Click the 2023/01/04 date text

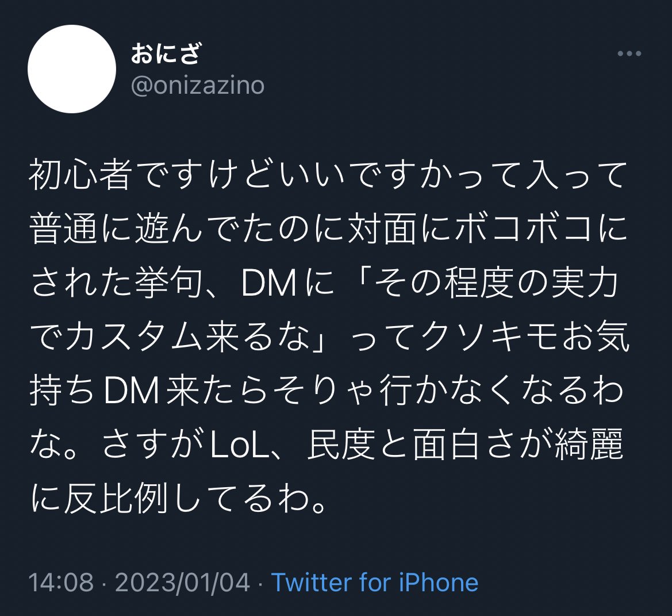click(x=183, y=582)
